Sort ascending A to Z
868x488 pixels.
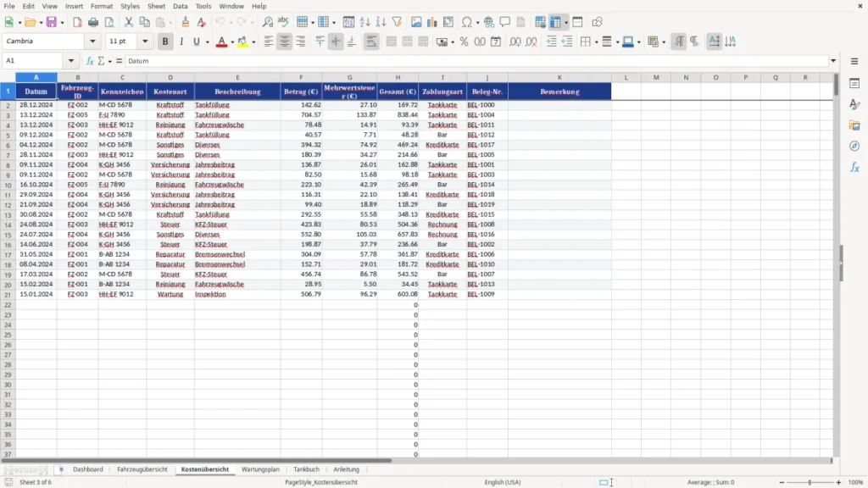[x=364, y=22]
